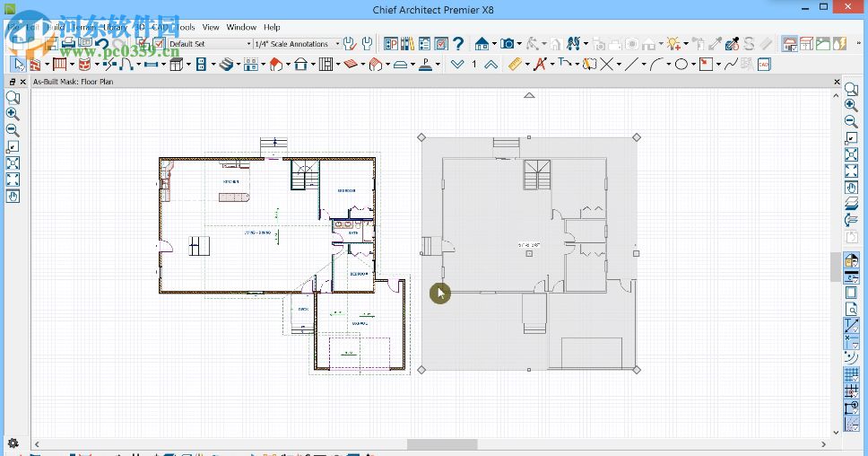Select the Circle tool
This screenshot has width=868, height=456.
coord(681,65)
